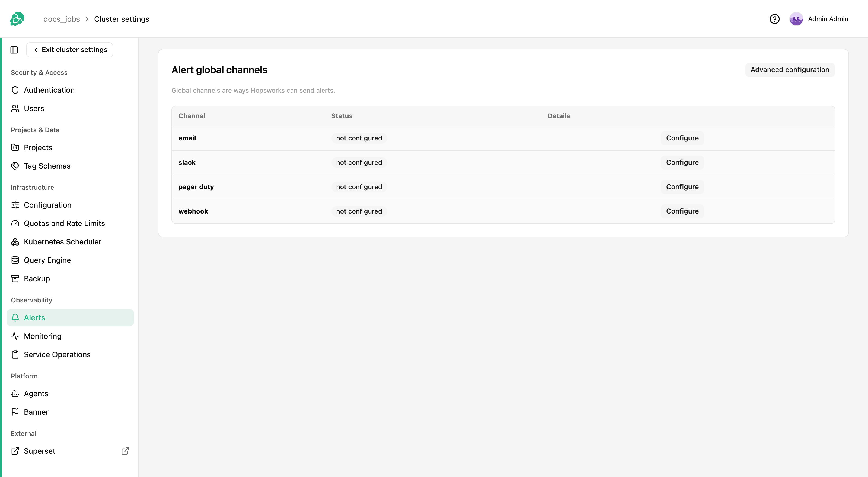Screen dimensions: 868x477
Task: Click the Kubernetes Scheduler cubes icon
Action: pos(15,242)
